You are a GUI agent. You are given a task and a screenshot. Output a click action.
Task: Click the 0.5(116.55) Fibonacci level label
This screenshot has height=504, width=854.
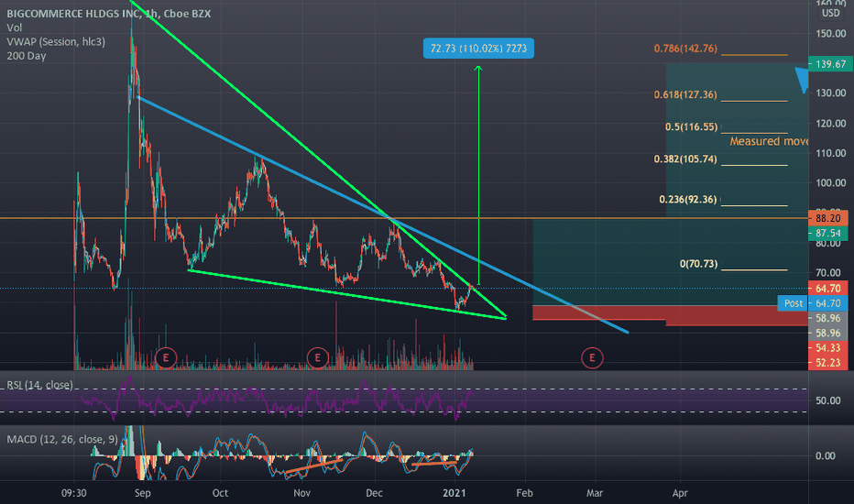click(691, 127)
